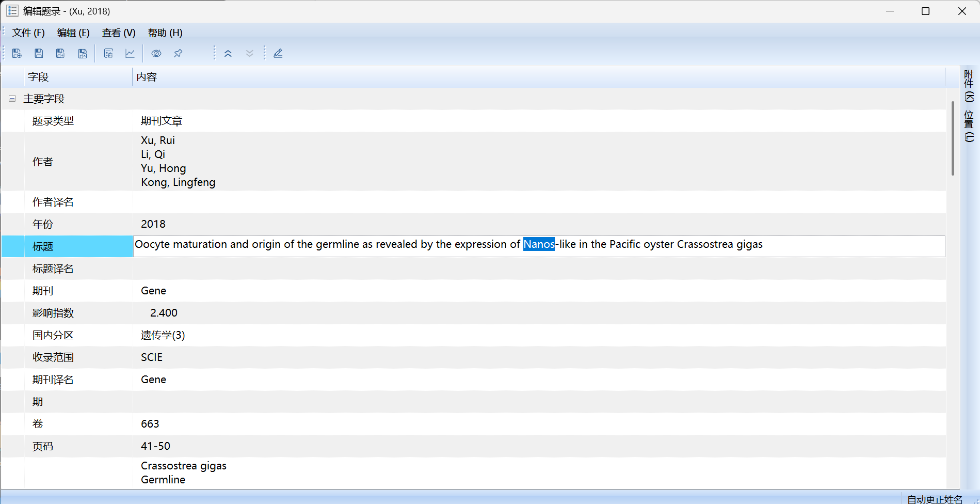This screenshot has height=504, width=980.
Task: Click the save-and-new floppy icon with plus circle
Action: 17,53
